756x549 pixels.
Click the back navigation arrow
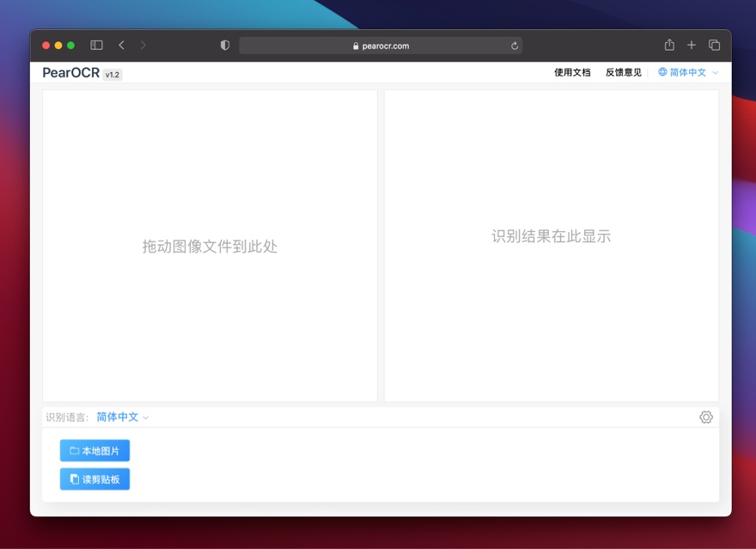pos(121,45)
